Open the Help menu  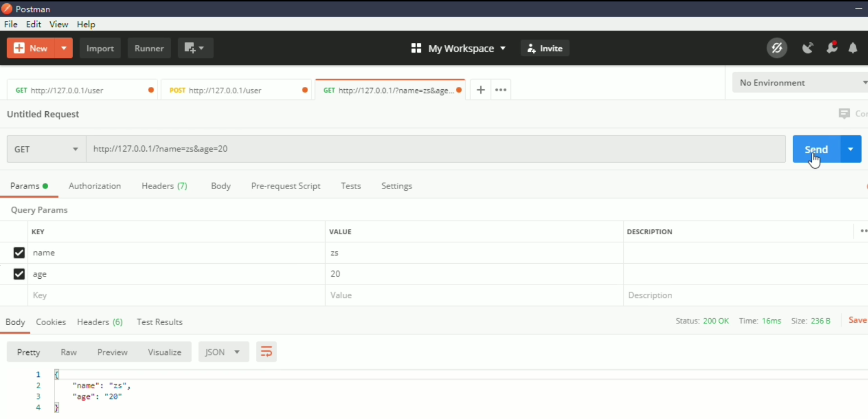click(86, 24)
